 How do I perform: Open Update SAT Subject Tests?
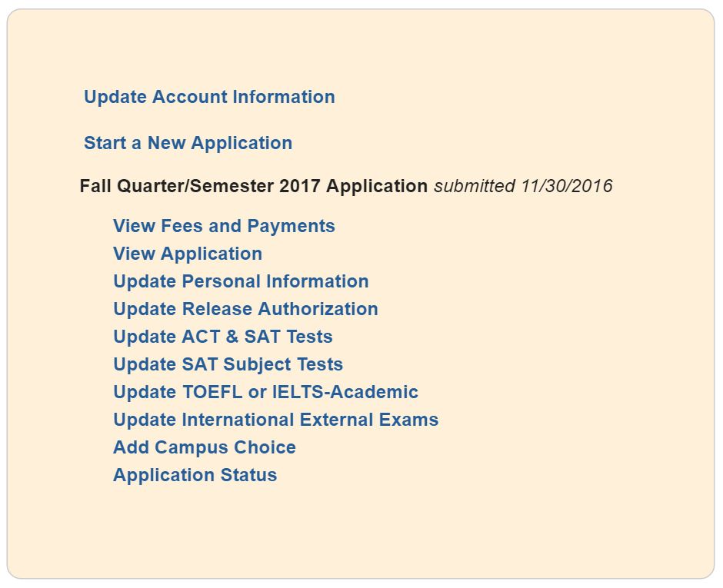pos(228,364)
